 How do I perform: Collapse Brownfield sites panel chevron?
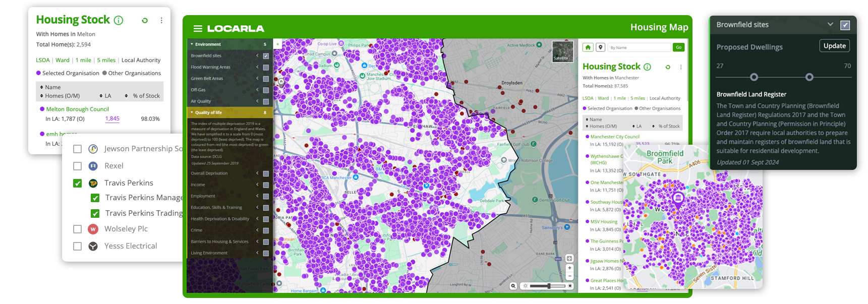coord(830,24)
